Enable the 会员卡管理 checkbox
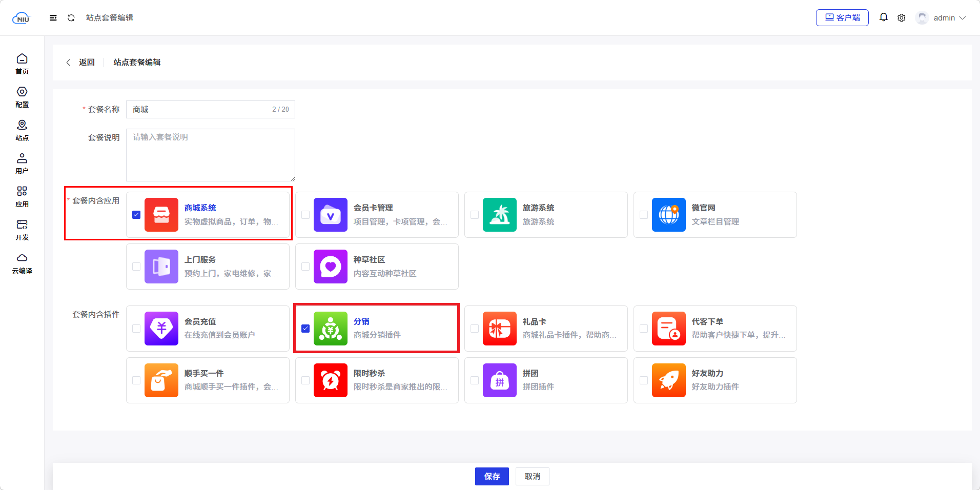The width and height of the screenshot is (980, 490). [x=305, y=215]
